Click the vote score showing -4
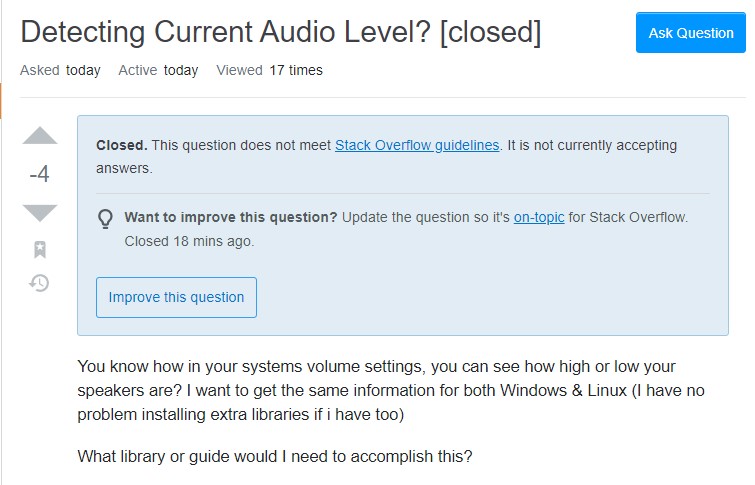The width and height of the screenshot is (755, 485). point(39,174)
